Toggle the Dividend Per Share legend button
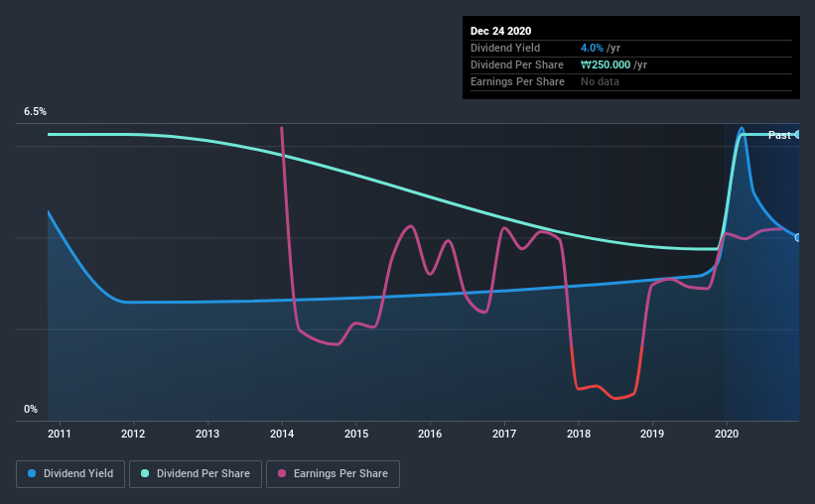Viewport: 815px width, 504px height. pyautogui.click(x=196, y=474)
